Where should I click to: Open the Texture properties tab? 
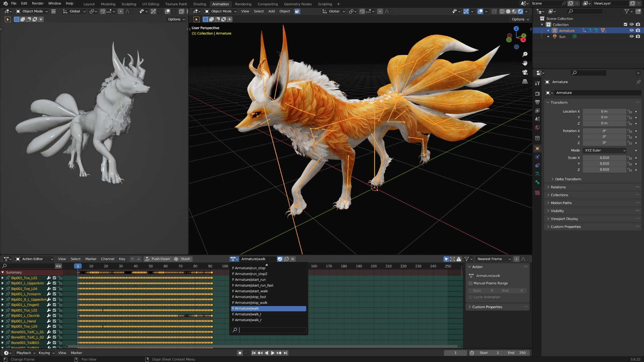[x=537, y=193]
